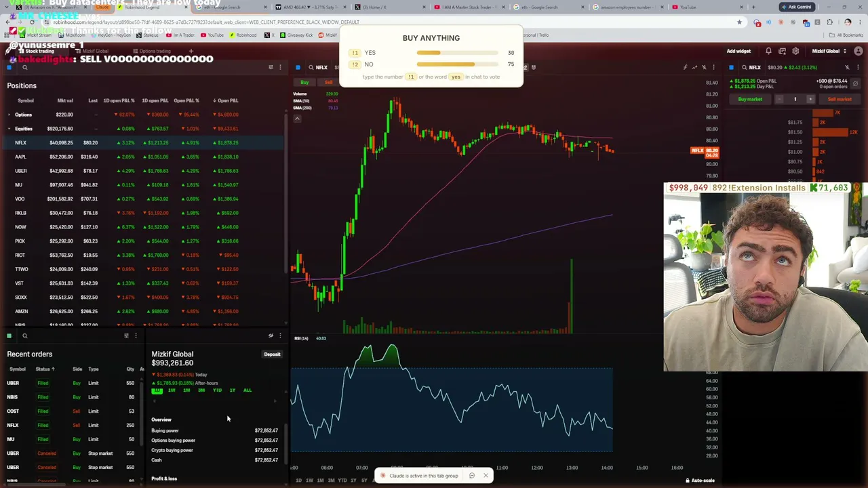
Task: Open chart widget three-dot menu
Action: (713, 67)
